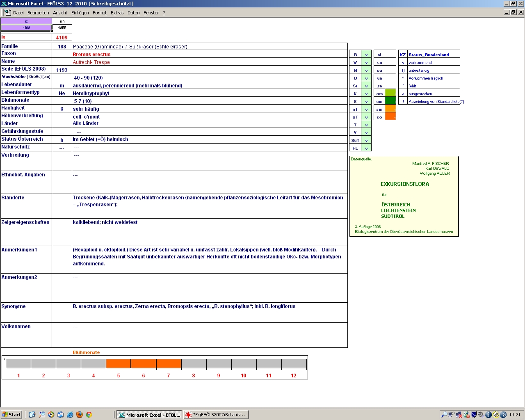
Task: Open Internet Explorer from quick launch
Action: coord(70,415)
